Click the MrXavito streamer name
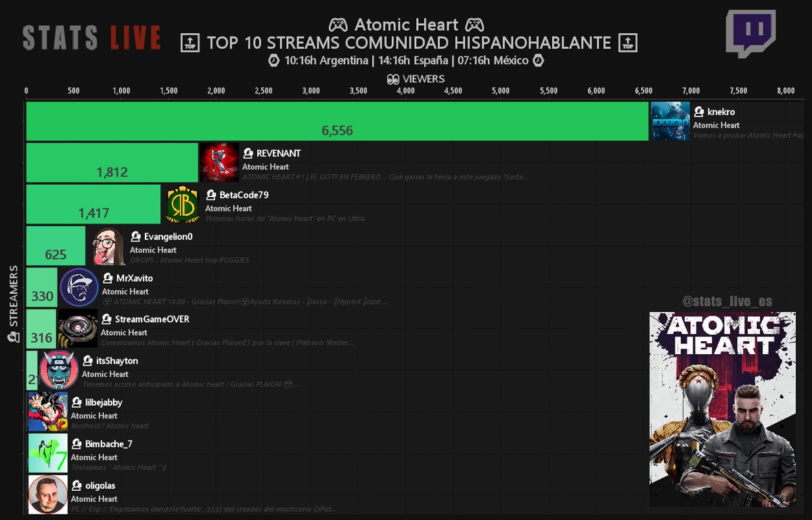This screenshot has height=520, width=812. click(135, 278)
